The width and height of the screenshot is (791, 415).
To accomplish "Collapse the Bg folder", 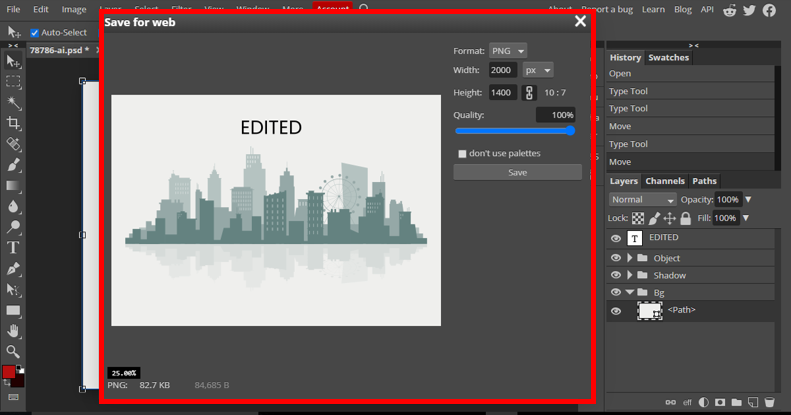I will pos(630,292).
